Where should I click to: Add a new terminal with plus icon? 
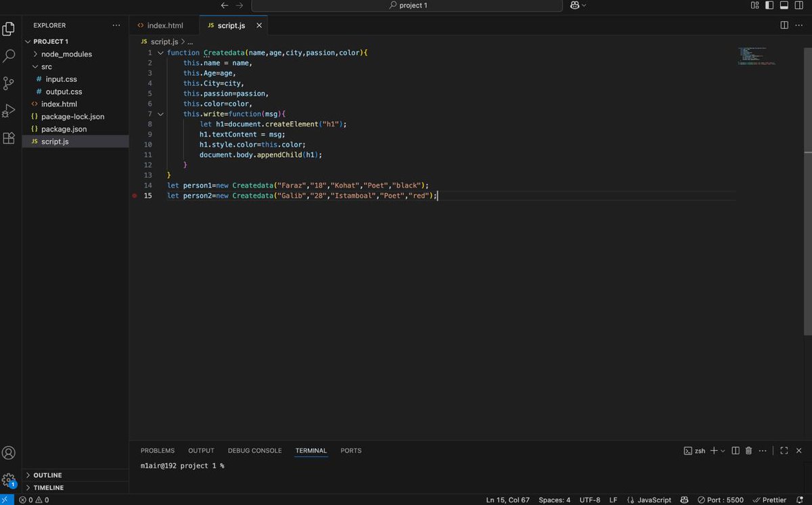pyautogui.click(x=713, y=450)
